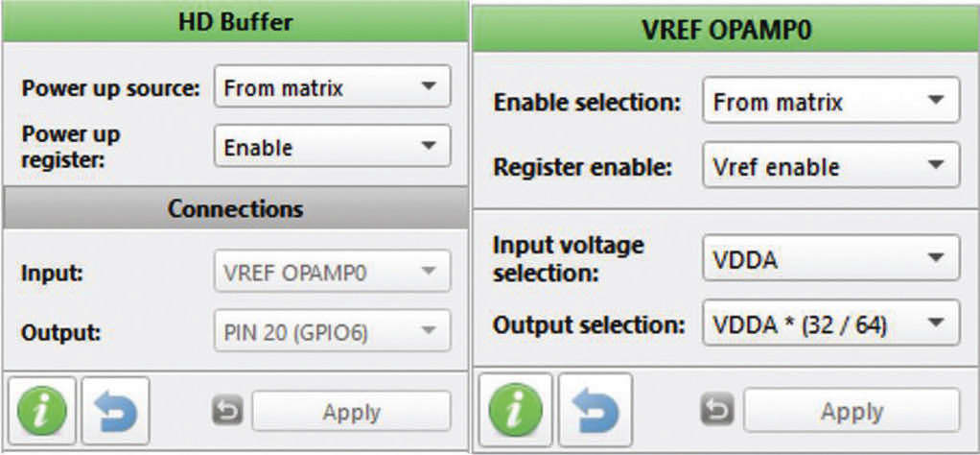Click the VREF OPAMP0 blue undo arrow
The height and width of the screenshot is (455, 980).
pyautogui.click(x=595, y=411)
